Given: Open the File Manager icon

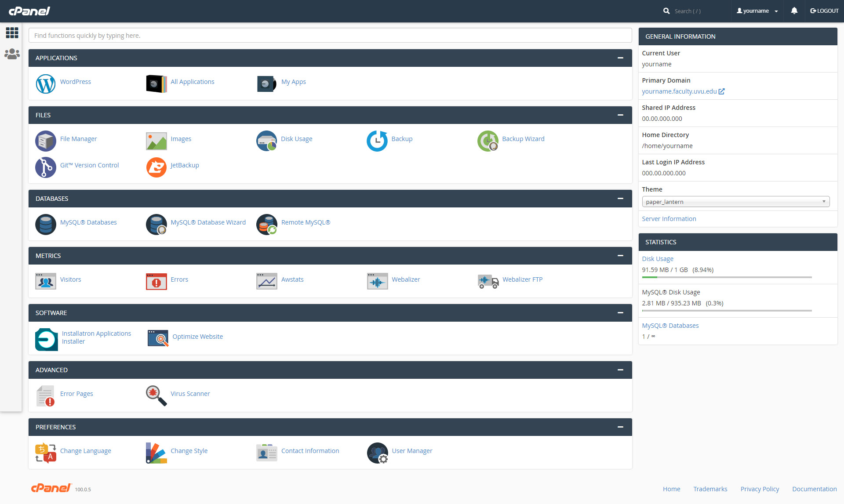Looking at the screenshot, I should point(46,141).
